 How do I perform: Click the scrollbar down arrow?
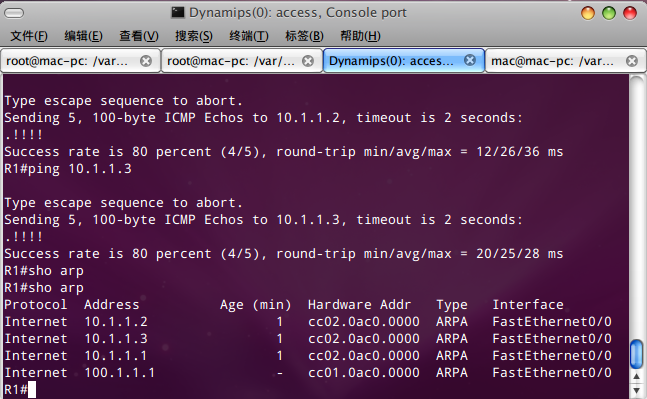637,390
